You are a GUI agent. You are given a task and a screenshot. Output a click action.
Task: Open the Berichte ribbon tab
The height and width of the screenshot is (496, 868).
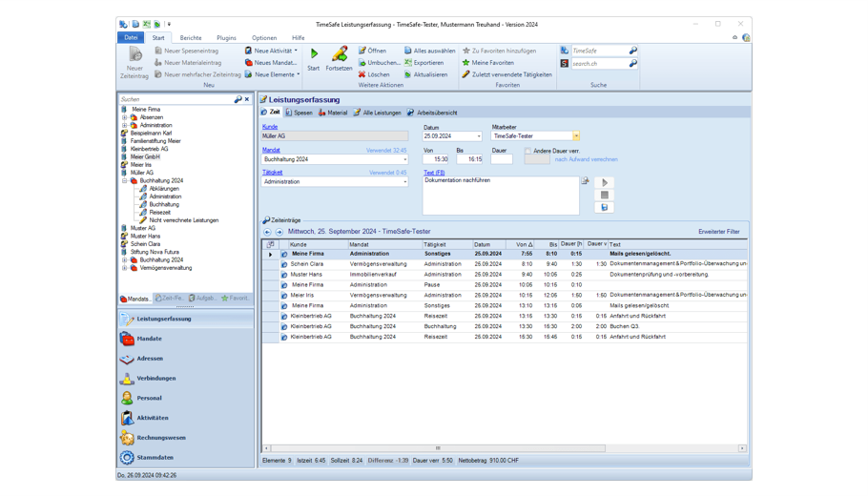coord(191,38)
